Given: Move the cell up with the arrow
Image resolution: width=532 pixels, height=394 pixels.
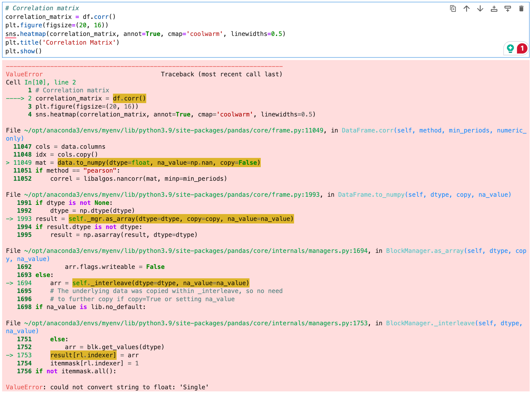Looking at the screenshot, I should [x=466, y=9].
